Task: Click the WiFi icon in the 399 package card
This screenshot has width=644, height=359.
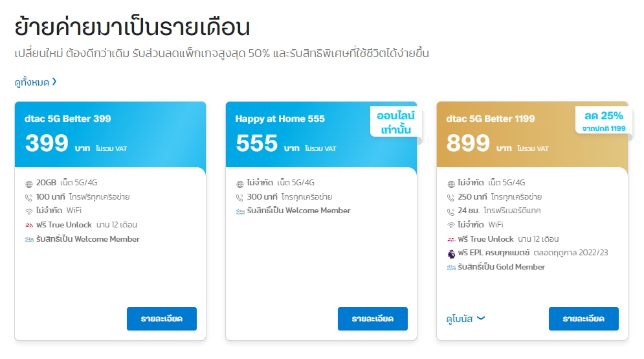Action: (x=28, y=211)
